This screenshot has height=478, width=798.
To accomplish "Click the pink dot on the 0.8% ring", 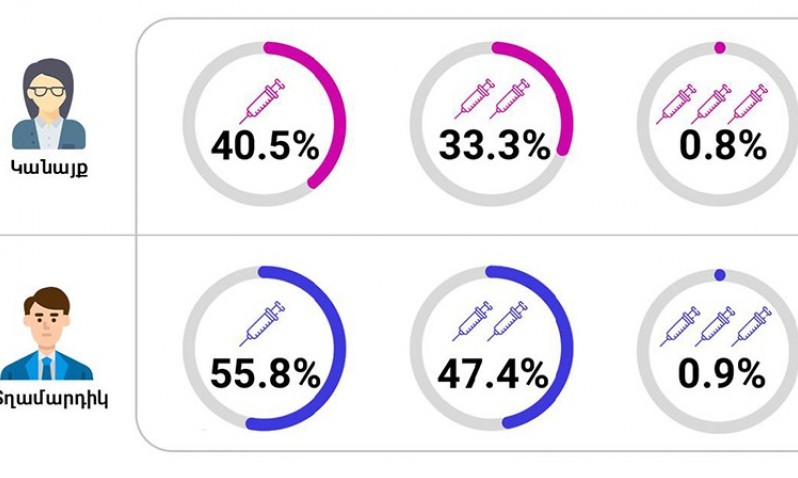I will 720,47.
